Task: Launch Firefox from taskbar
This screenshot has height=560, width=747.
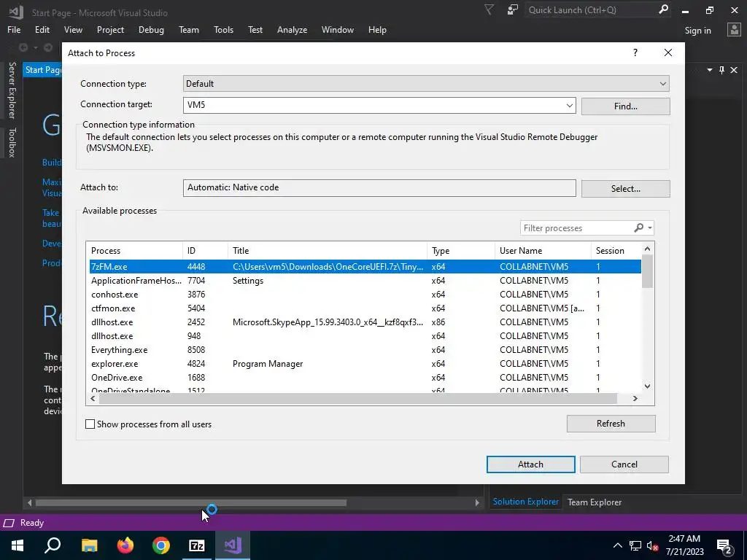Action: point(125,545)
